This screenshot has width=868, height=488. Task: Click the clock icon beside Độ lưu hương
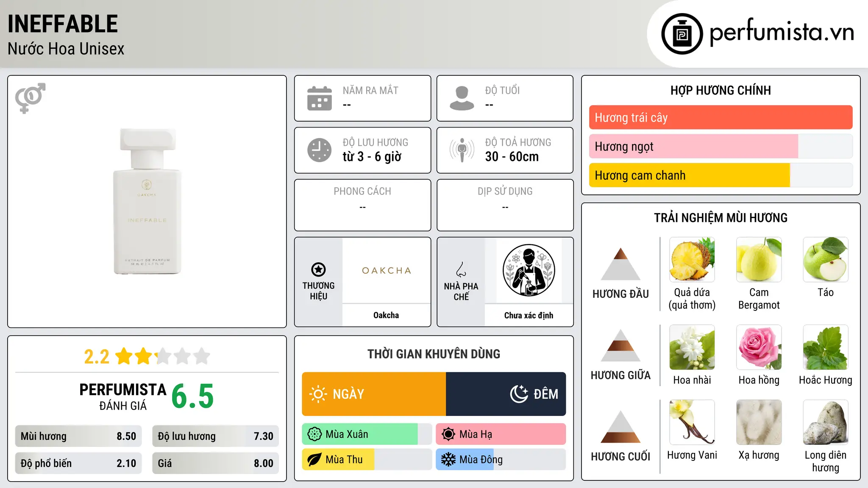point(320,150)
